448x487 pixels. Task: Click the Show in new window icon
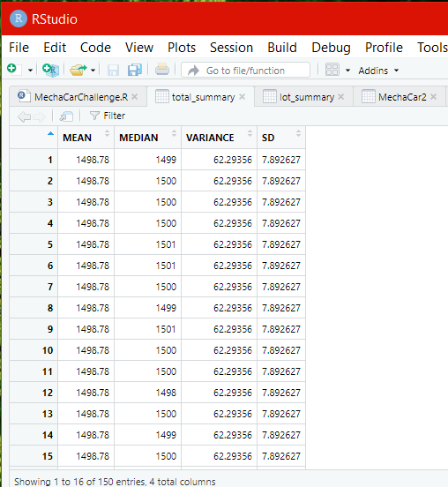tap(66, 116)
